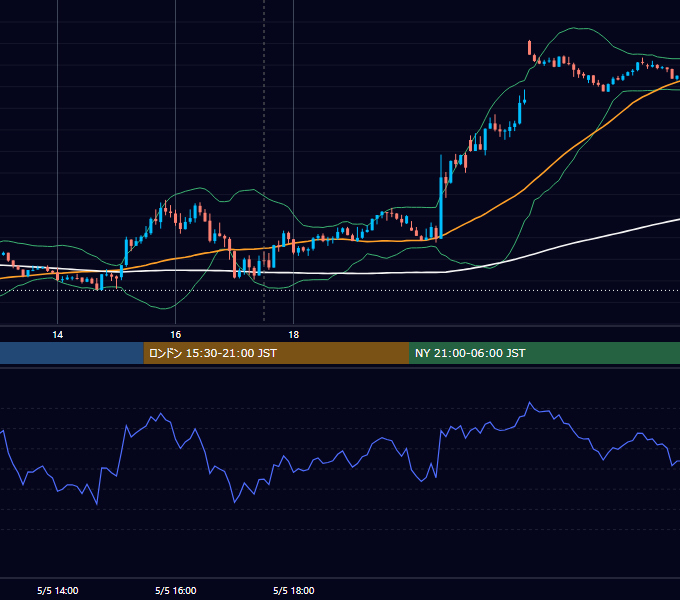Click the 18 time axis label
Viewport: 680px width, 600px height.
(294, 335)
